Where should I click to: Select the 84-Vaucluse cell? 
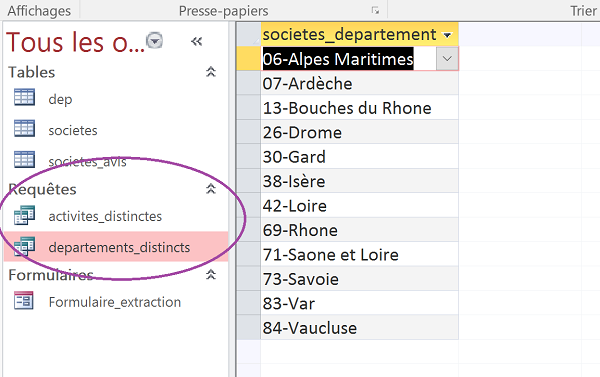(x=359, y=328)
